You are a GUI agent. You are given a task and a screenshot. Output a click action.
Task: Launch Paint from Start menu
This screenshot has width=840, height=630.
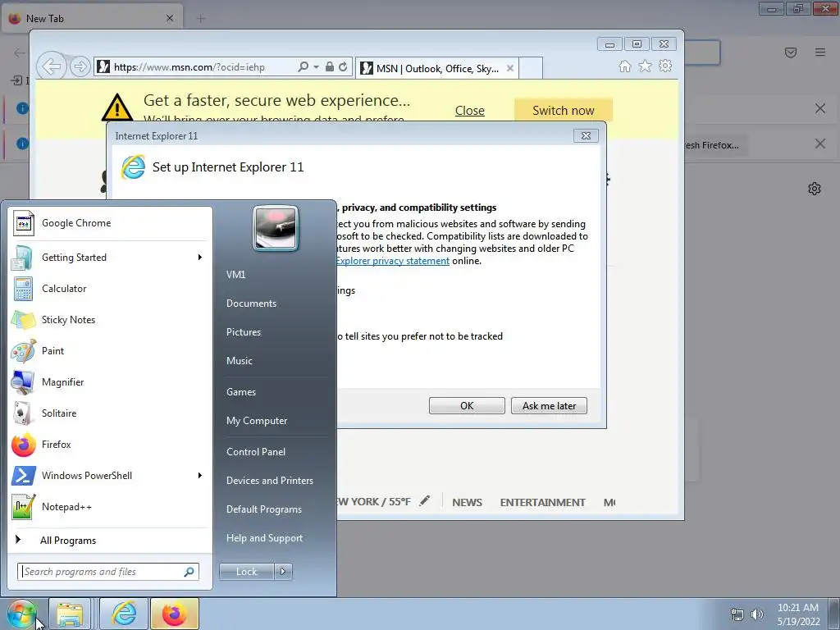point(110,351)
